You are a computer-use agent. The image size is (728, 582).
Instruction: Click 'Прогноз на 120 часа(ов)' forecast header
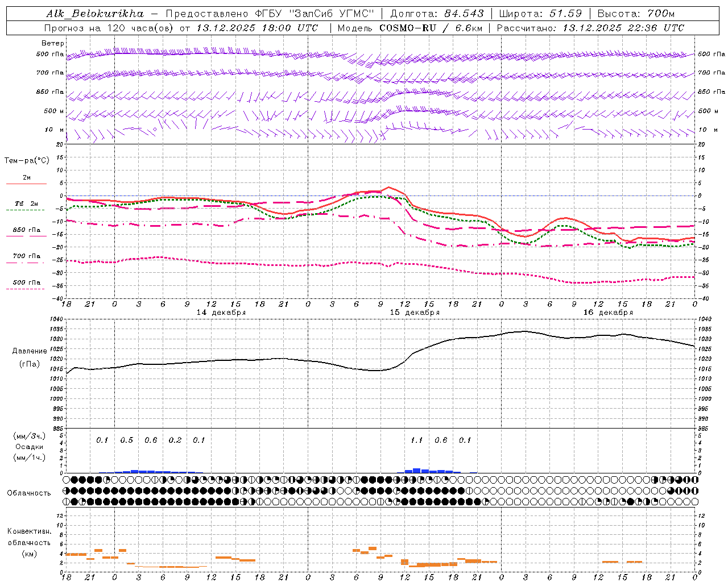(110, 28)
